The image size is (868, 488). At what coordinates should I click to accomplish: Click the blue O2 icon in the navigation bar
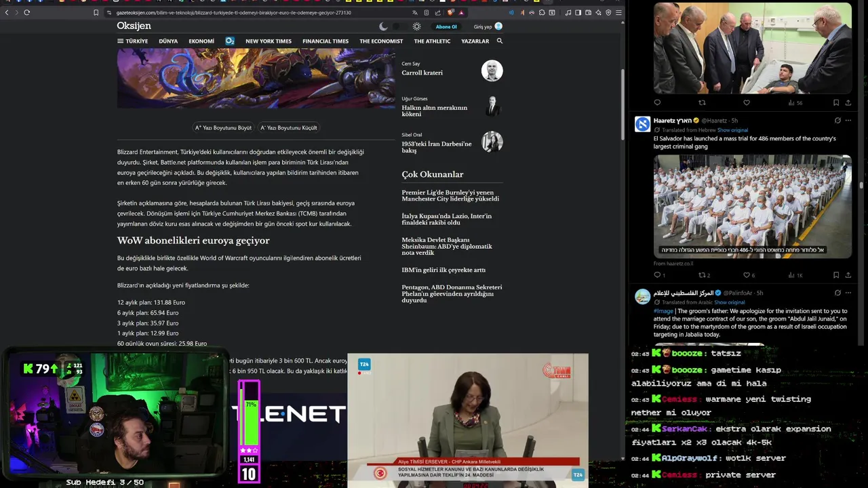[230, 41]
